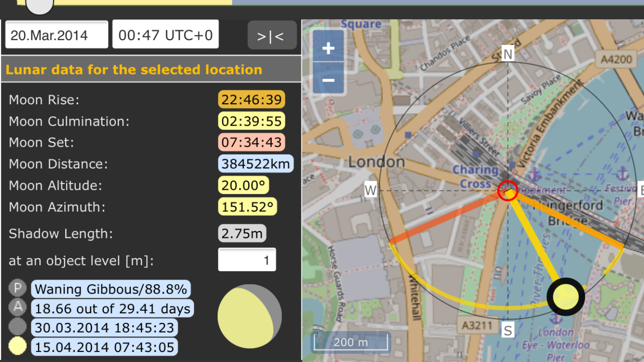Click the new moon date 30.03.2014 18:45:23
The image size is (644, 362).
click(104, 328)
